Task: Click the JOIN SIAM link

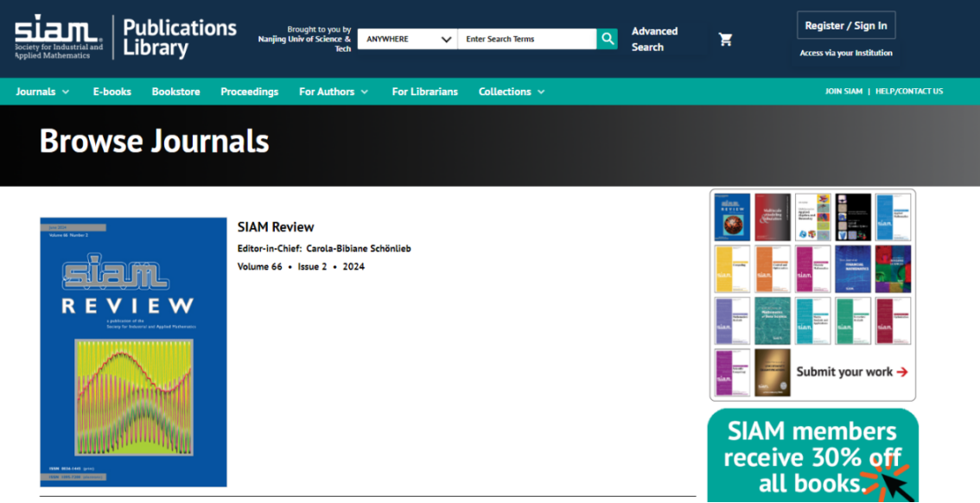Action: point(843,92)
